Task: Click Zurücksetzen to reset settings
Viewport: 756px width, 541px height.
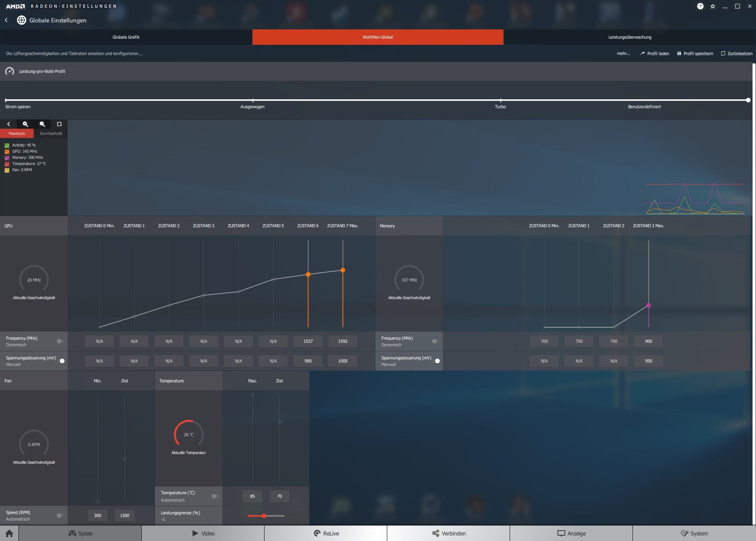Action: coord(736,53)
